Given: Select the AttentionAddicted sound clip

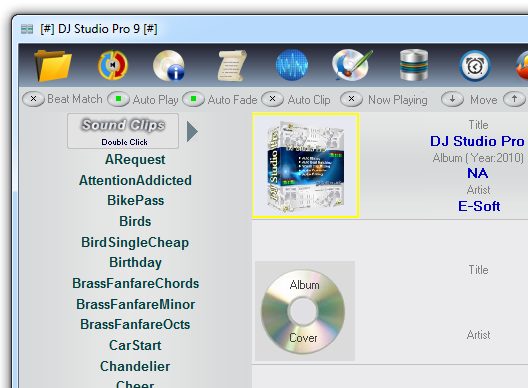Looking at the screenshot, I should point(135,180).
